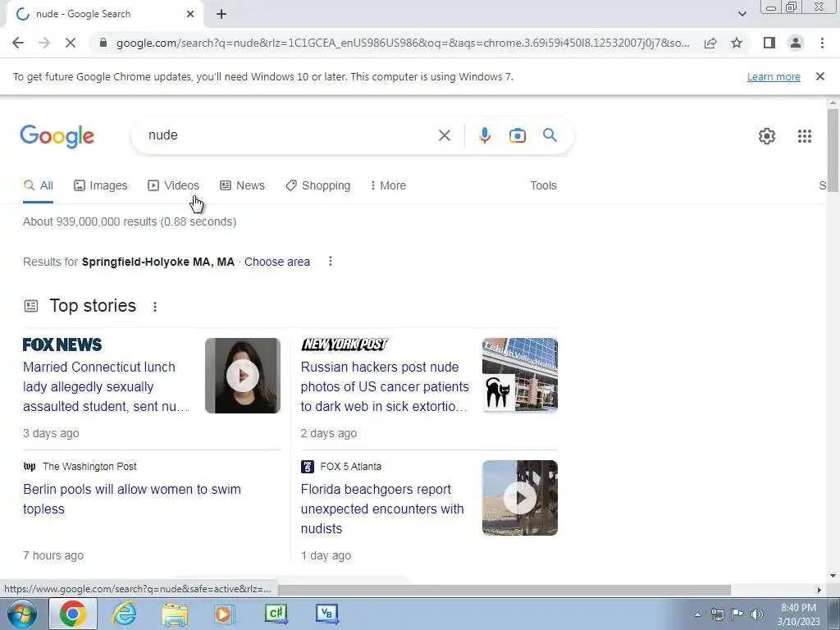Start voice search with microphone
This screenshot has height=630, width=840.
485,135
